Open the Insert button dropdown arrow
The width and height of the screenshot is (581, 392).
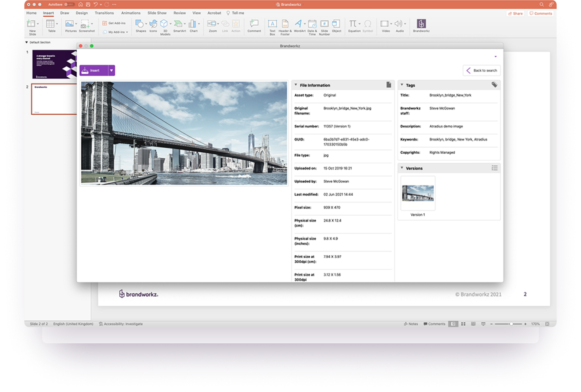(112, 71)
